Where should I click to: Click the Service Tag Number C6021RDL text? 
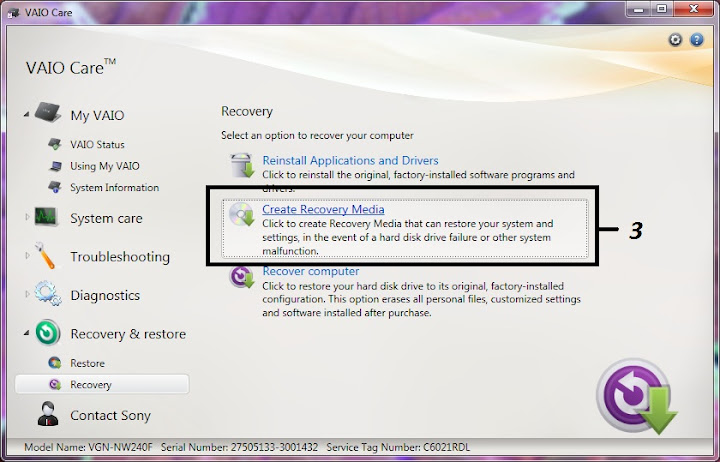398,447
